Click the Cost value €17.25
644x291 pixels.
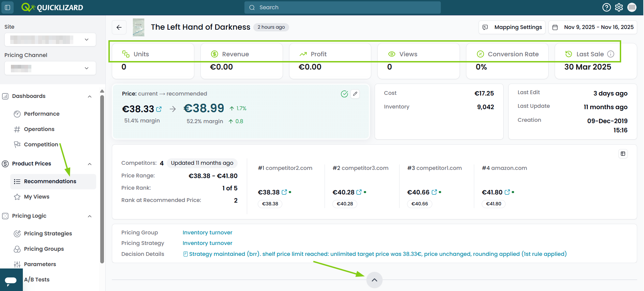click(484, 93)
